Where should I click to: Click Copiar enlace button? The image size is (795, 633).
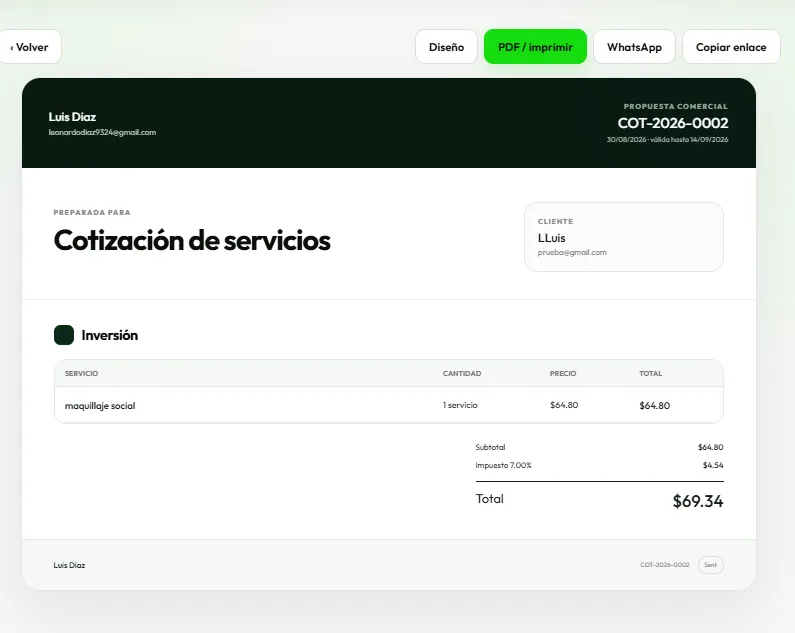[x=731, y=47]
